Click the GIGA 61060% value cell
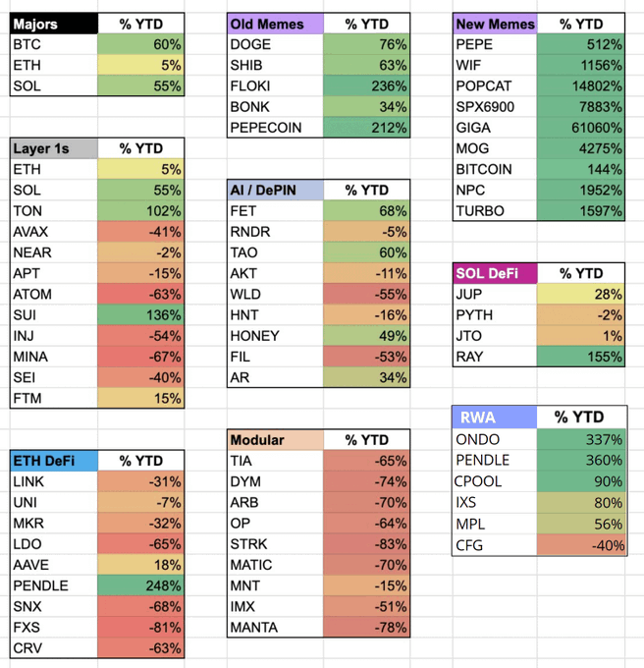 coord(583,128)
